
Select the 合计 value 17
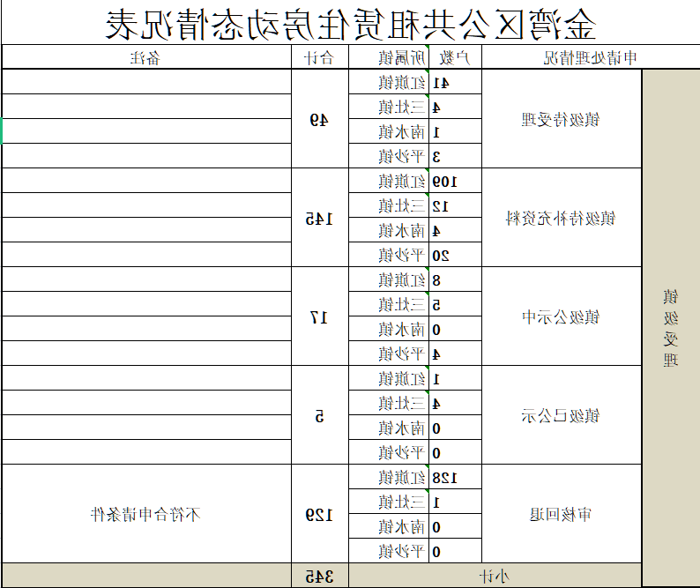point(320,316)
